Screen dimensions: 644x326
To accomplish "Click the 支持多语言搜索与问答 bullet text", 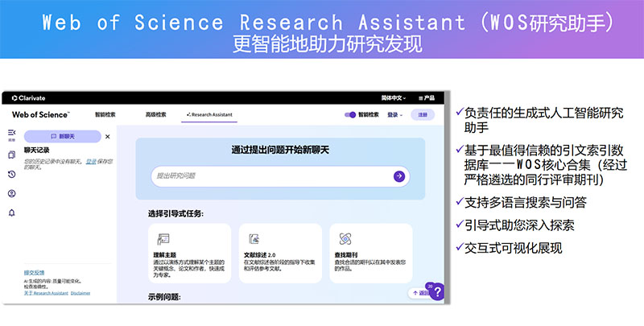I will (526, 202).
